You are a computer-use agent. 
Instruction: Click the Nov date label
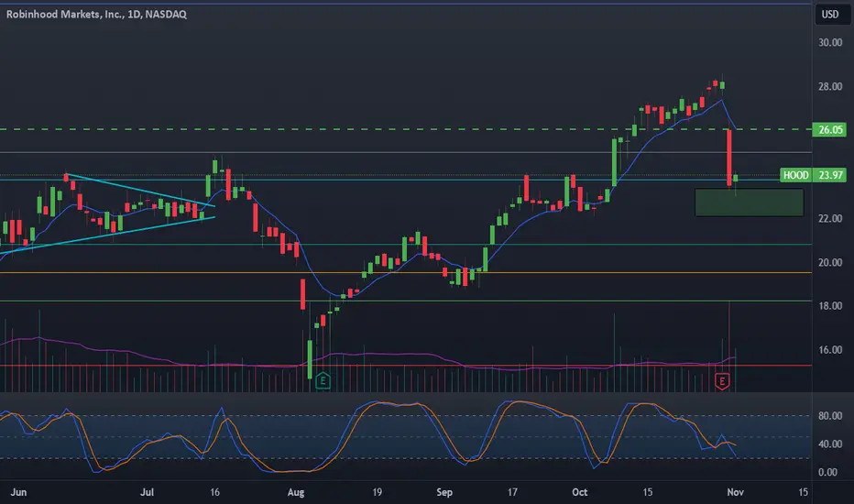click(735, 492)
